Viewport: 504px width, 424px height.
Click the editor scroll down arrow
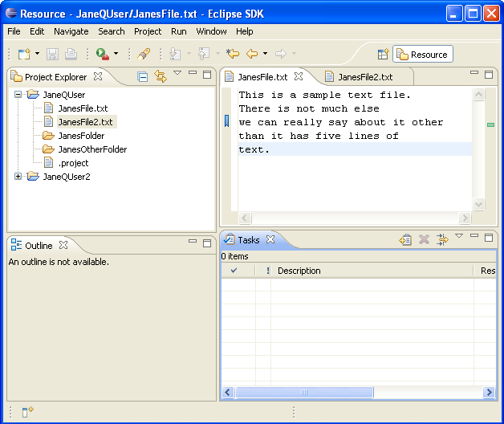tap(478, 204)
